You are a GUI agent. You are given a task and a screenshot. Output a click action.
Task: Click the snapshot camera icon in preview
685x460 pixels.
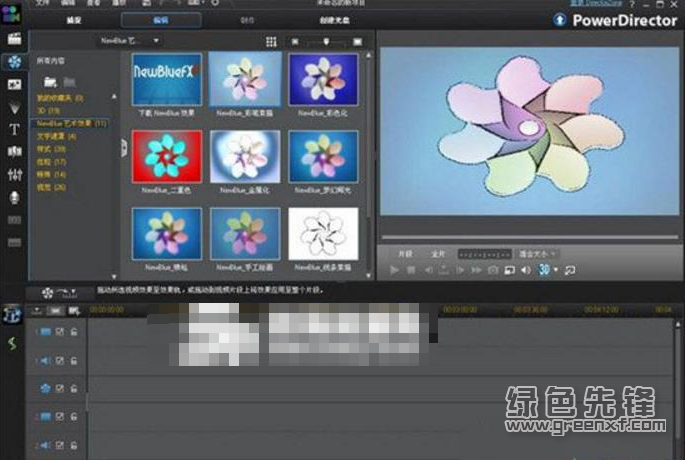[x=493, y=270]
